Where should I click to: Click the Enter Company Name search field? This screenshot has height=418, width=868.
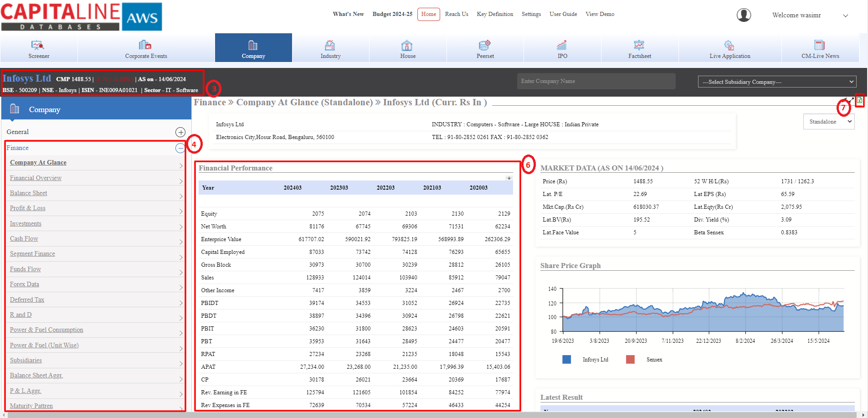tap(596, 81)
